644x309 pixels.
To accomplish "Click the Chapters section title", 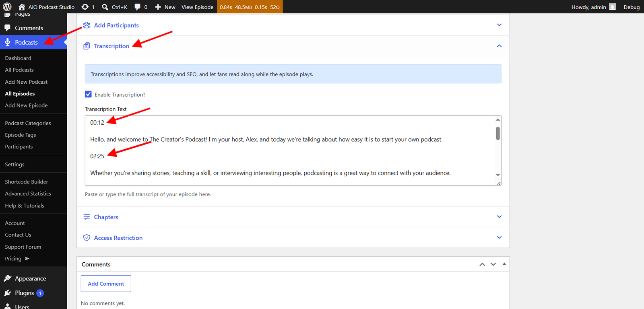I will [106, 217].
